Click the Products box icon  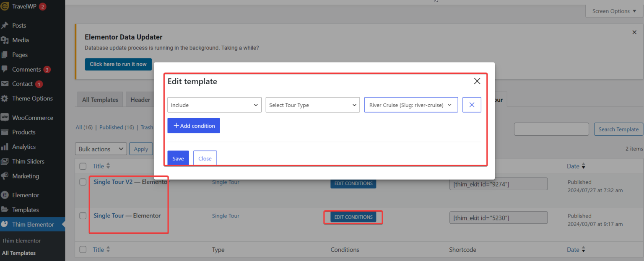point(5,132)
